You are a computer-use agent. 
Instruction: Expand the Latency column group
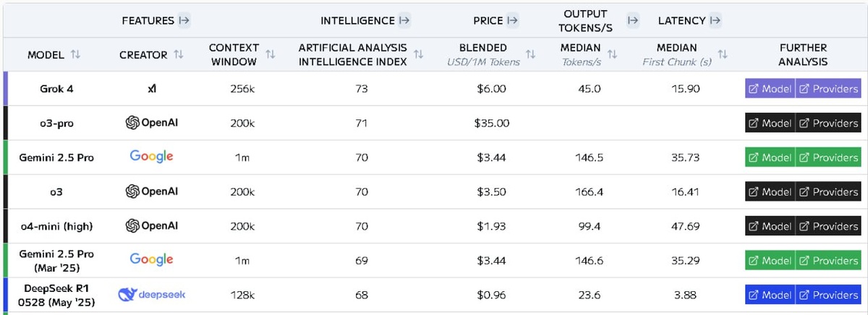pos(715,20)
